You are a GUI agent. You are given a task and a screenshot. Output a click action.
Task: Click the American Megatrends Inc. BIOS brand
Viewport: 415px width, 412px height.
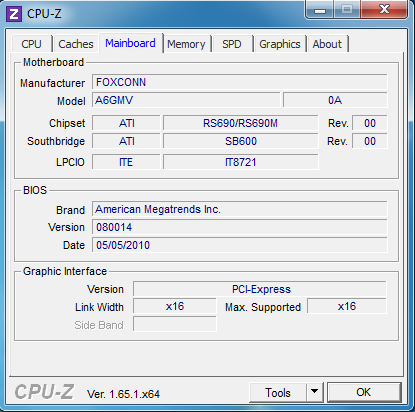240,209
